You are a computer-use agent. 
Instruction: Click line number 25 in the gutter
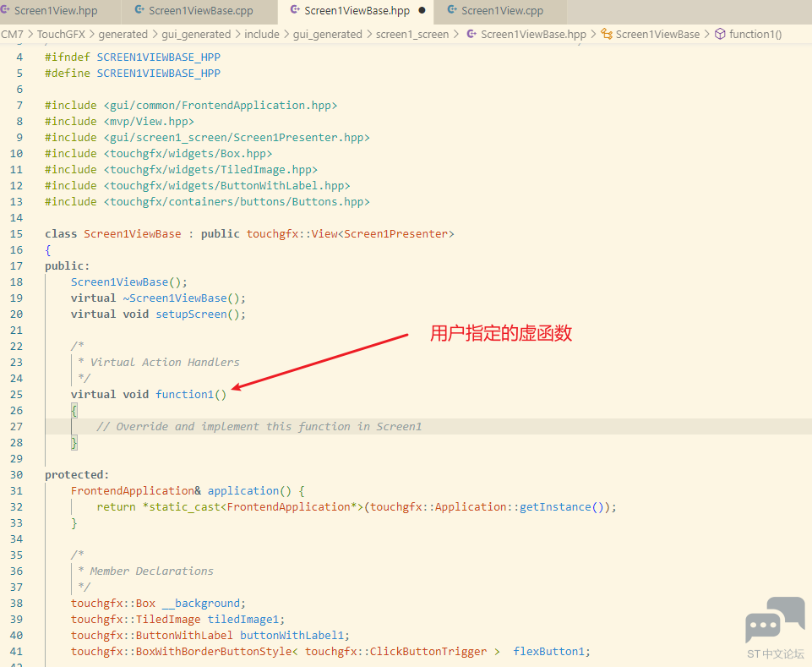pos(17,395)
